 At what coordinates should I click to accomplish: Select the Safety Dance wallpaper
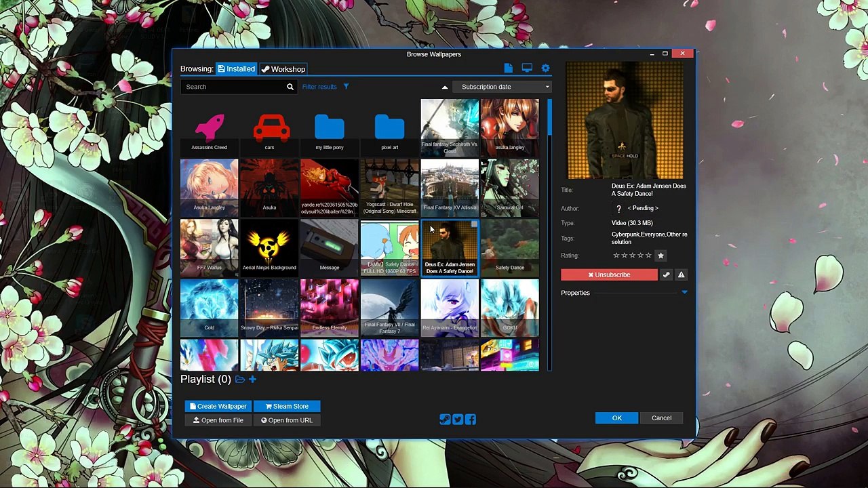pos(510,248)
